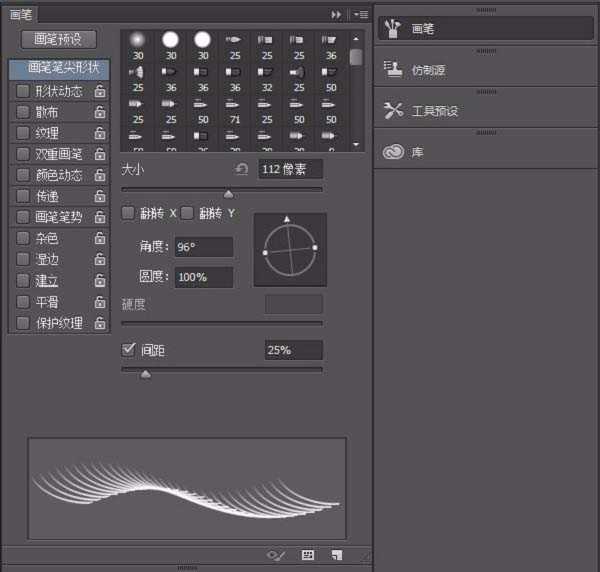
Task: Click the lock icon next to 散布
Action: 99,113
